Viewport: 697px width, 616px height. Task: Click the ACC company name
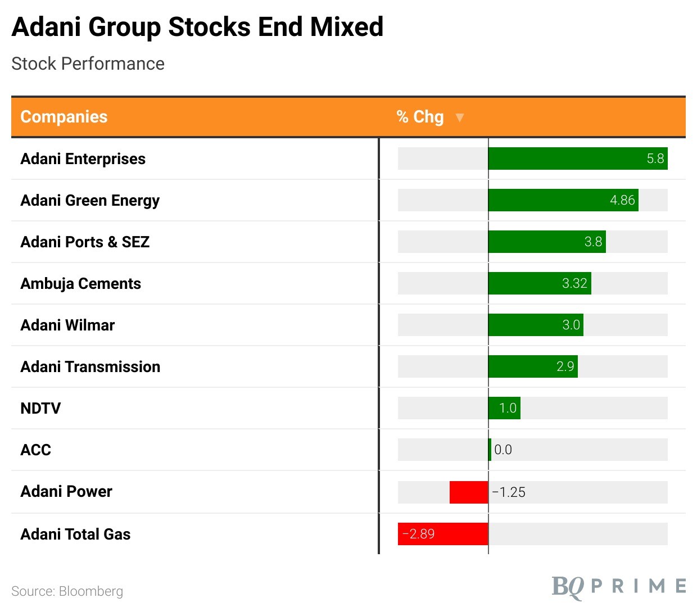(36, 450)
